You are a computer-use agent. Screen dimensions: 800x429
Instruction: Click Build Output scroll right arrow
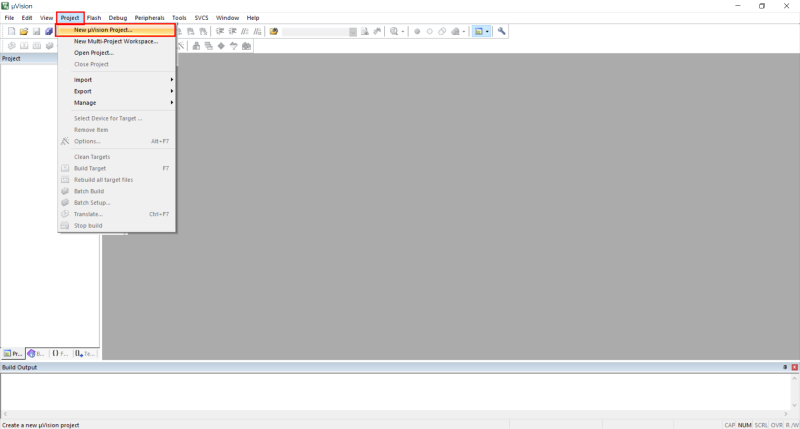coord(786,414)
